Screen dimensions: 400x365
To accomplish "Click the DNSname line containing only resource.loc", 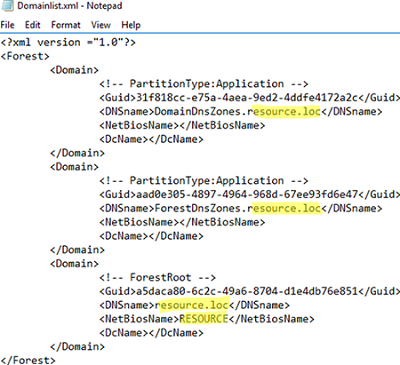I will (194, 305).
